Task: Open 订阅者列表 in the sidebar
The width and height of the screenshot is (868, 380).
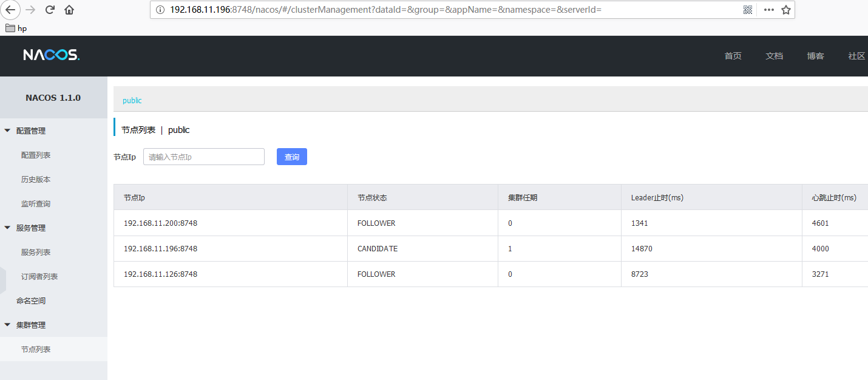Action: 39,277
